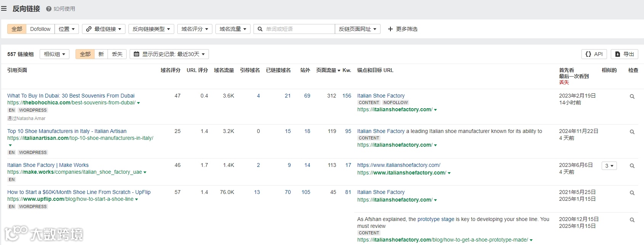Click linked domains value 21 in thebohochica row
The image size is (644, 245).
coord(288,96)
